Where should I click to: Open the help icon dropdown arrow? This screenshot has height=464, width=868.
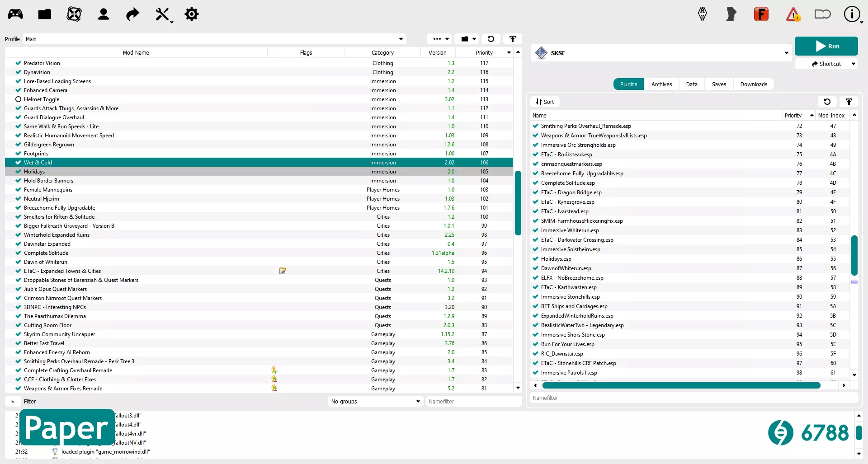click(862, 21)
